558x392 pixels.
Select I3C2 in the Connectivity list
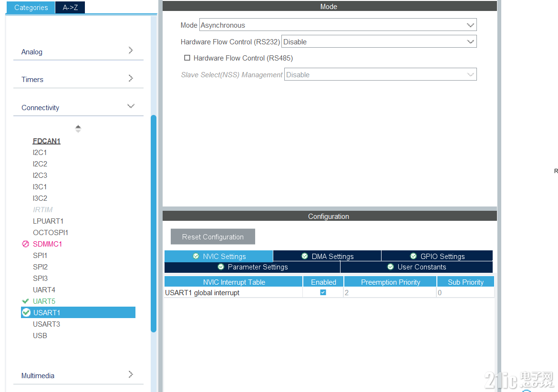[40, 198]
